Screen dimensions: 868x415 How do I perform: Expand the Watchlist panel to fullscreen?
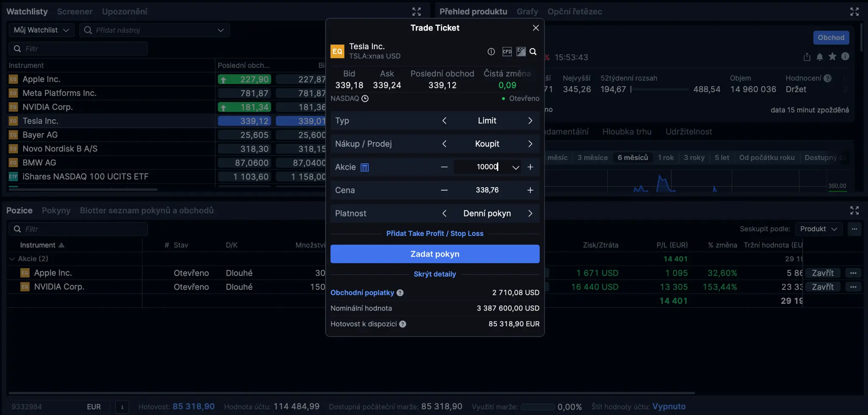tap(416, 12)
